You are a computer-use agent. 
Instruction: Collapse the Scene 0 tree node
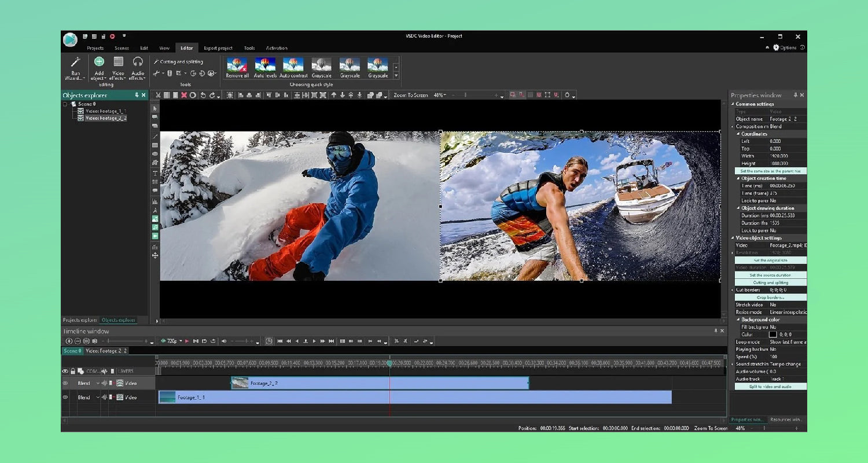tap(65, 104)
